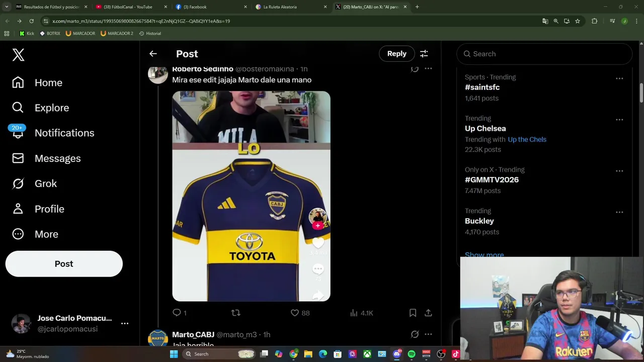Click the zoom magnifier icon in address bar

(x=556, y=21)
